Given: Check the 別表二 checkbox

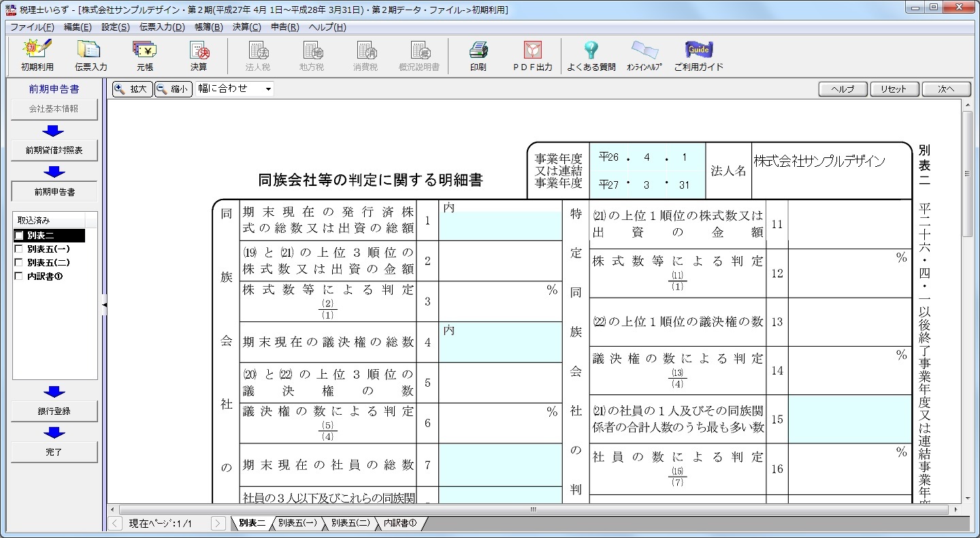Looking at the screenshot, I should [19, 236].
